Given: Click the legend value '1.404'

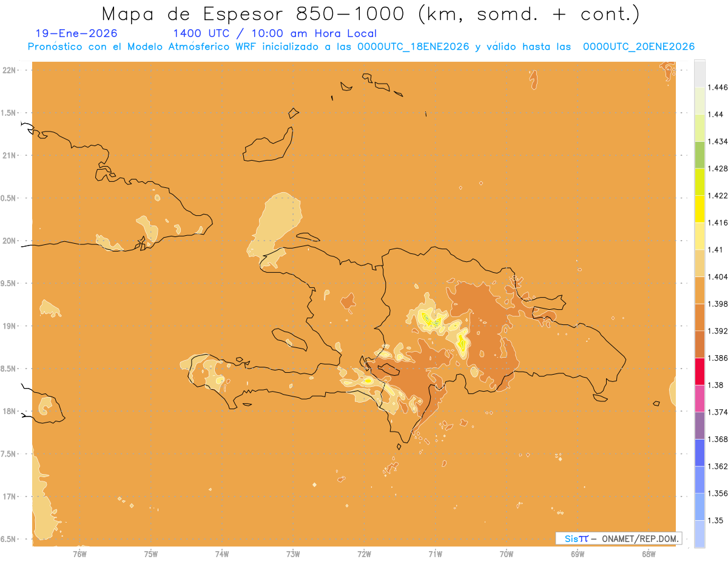Looking at the screenshot, I should pos(718,276).
